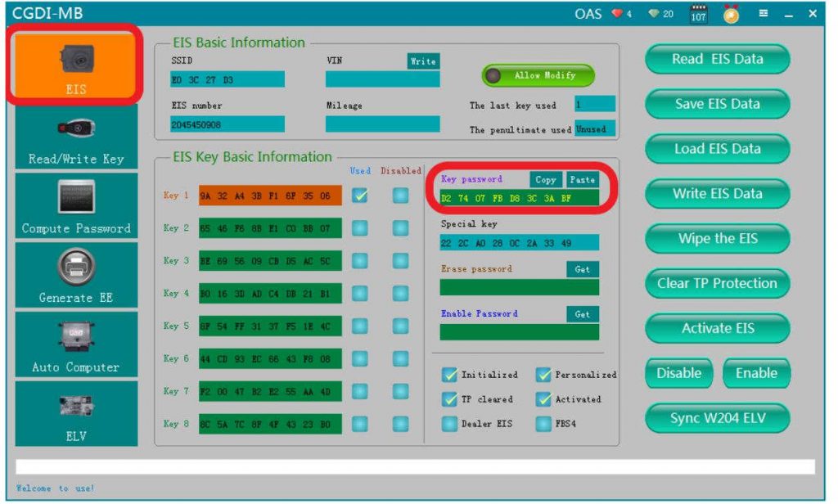Image resolution: width=838 pixels, height=504 pixels.
Task: Click the Enable button
Action: click(x=756, y=373)
